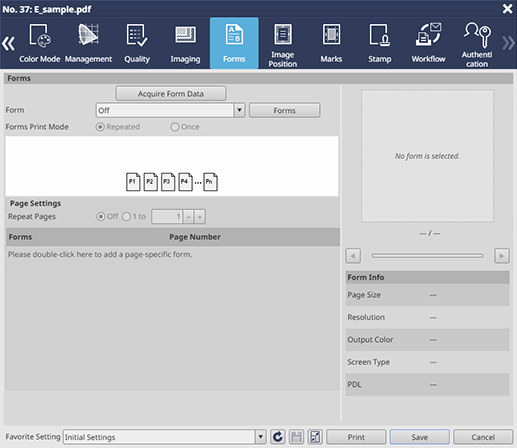Switch to the Management tab
This screenshot has width=517, height=448.
(x=88, y=43)
